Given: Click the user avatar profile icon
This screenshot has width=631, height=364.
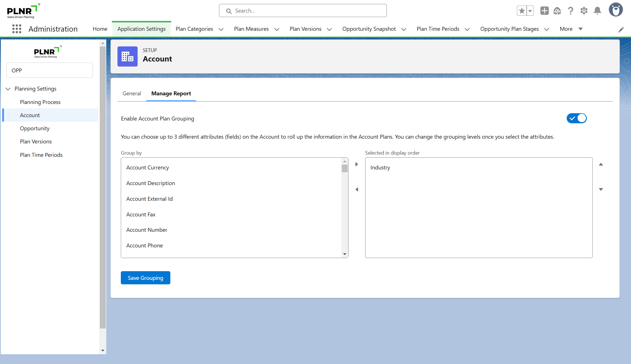Looking at the screenshot, I should point(616,10).
